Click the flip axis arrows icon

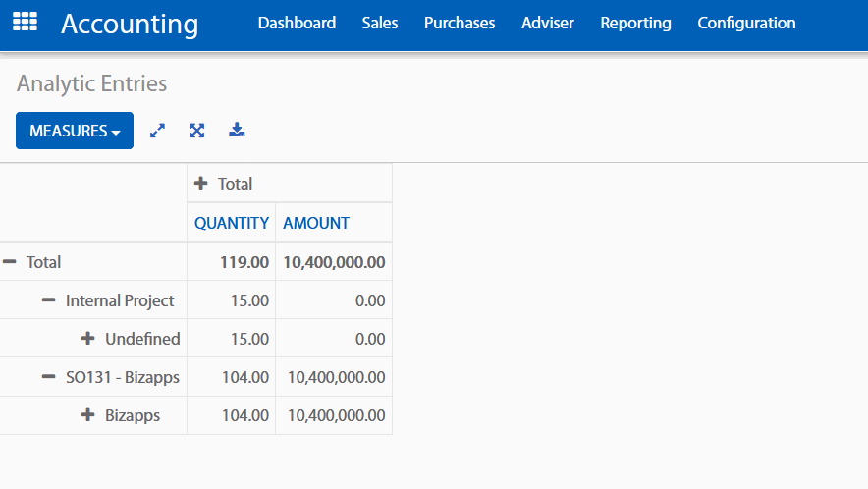click(157, 131)
